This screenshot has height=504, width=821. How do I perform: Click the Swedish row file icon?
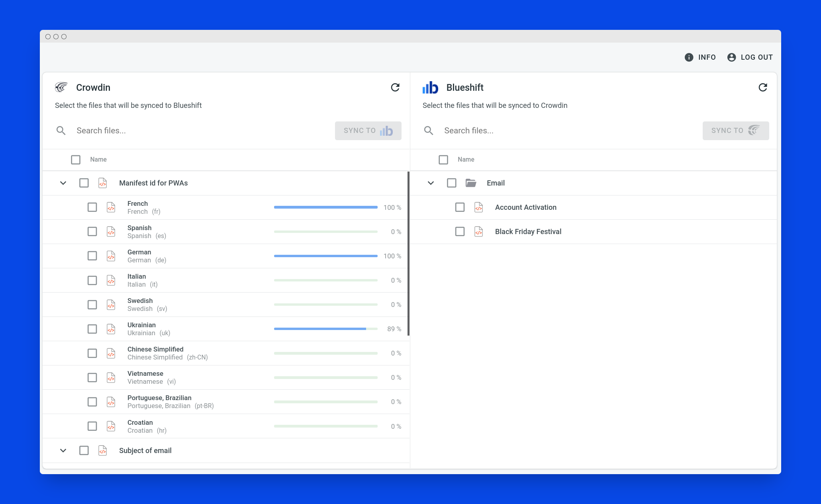[111, 305]
